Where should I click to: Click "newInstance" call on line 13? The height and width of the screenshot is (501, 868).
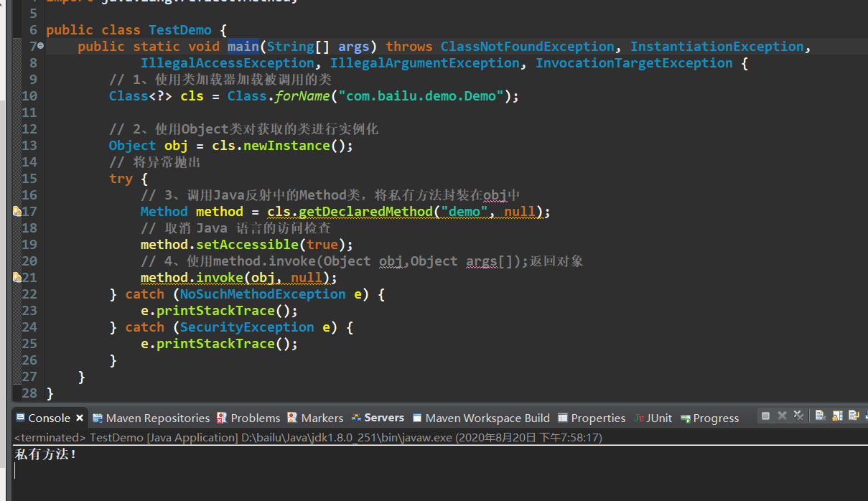tap(287, 146)
